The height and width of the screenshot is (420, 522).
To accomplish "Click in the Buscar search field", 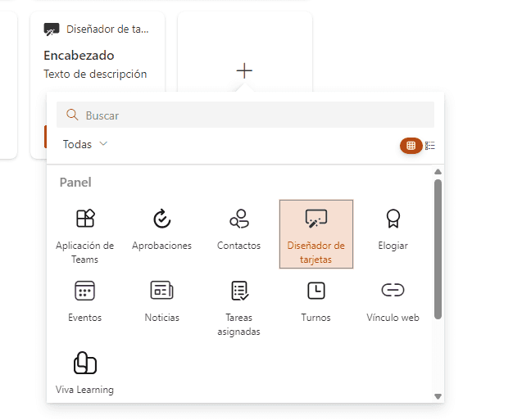I will pos(254,115).
